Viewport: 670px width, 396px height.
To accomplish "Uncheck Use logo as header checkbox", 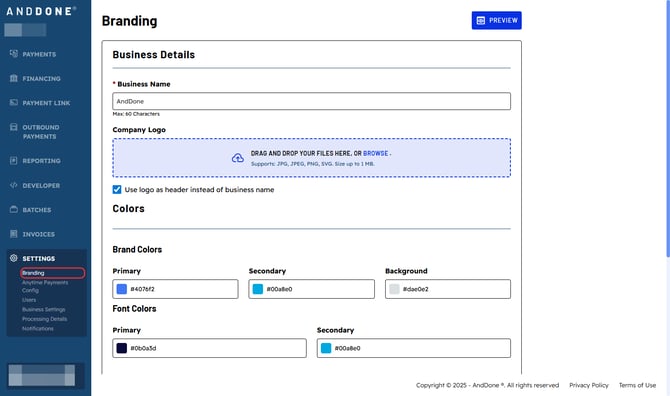I will [x=117, y=189].
